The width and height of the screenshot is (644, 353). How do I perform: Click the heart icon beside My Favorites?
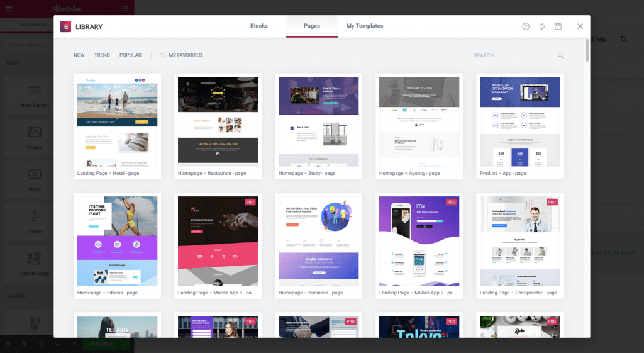[x=163, y=55]
